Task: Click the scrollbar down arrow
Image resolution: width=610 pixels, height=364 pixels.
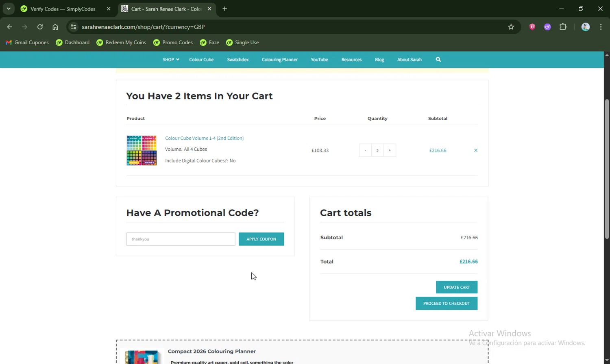Action: (607, 360)
